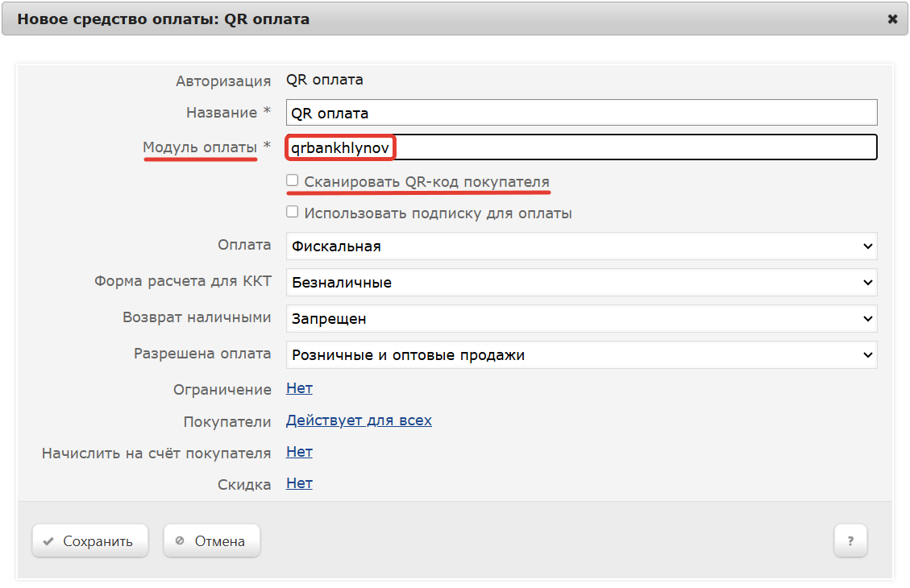The image size is (910, 588).
Task: Click the Авторизация value QR оплата text
Action: click(x=324, y=80)
